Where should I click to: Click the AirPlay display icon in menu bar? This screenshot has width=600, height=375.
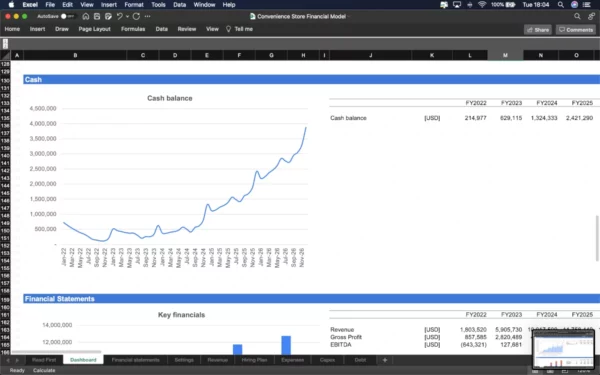[x=457, y=5]
